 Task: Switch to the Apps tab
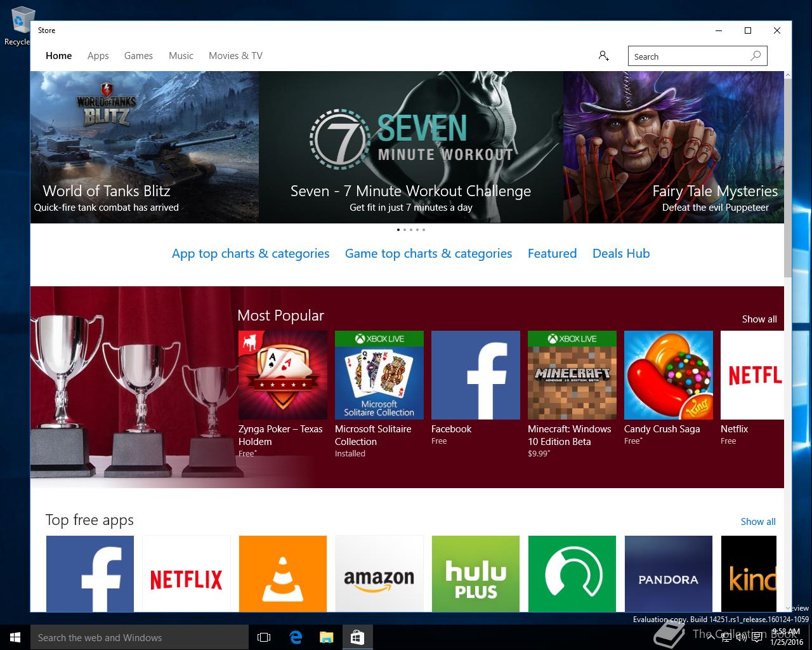click(x=98, y=56)
